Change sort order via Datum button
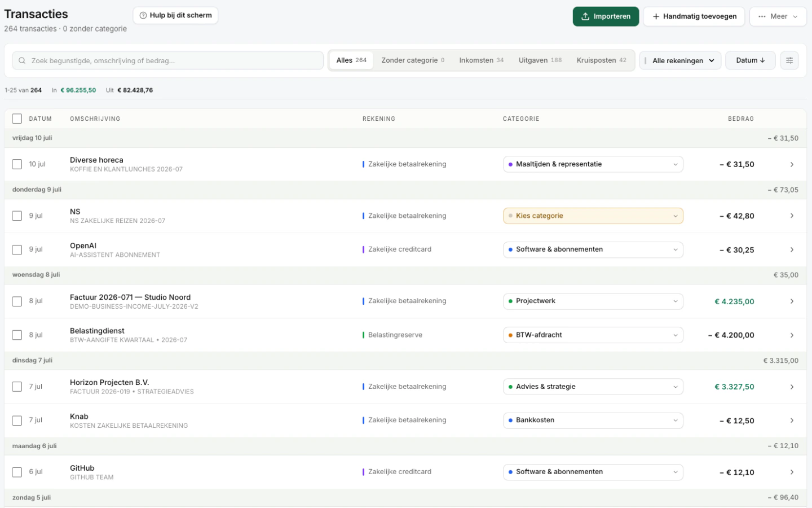This screenshot has height=508, width=812. click(x=750, y=60)
